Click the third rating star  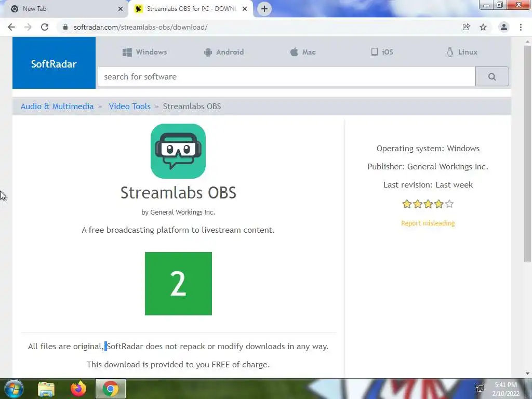click(x=428, y=204)
